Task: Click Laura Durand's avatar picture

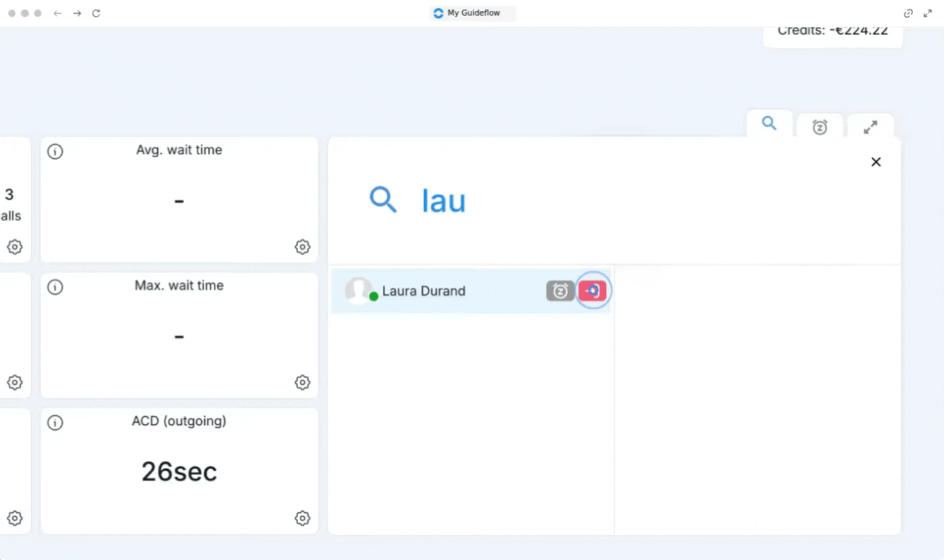Action: (x=359, y=290)
